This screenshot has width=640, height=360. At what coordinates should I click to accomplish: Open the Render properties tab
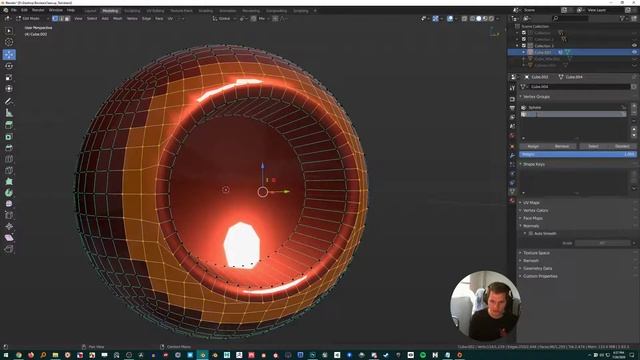[x=512, y=99]
